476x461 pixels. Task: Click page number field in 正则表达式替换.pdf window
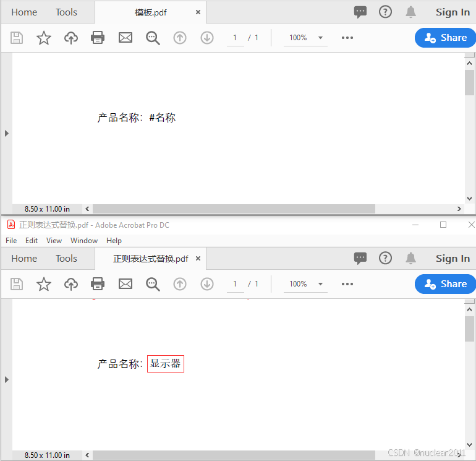coord(236,284)
